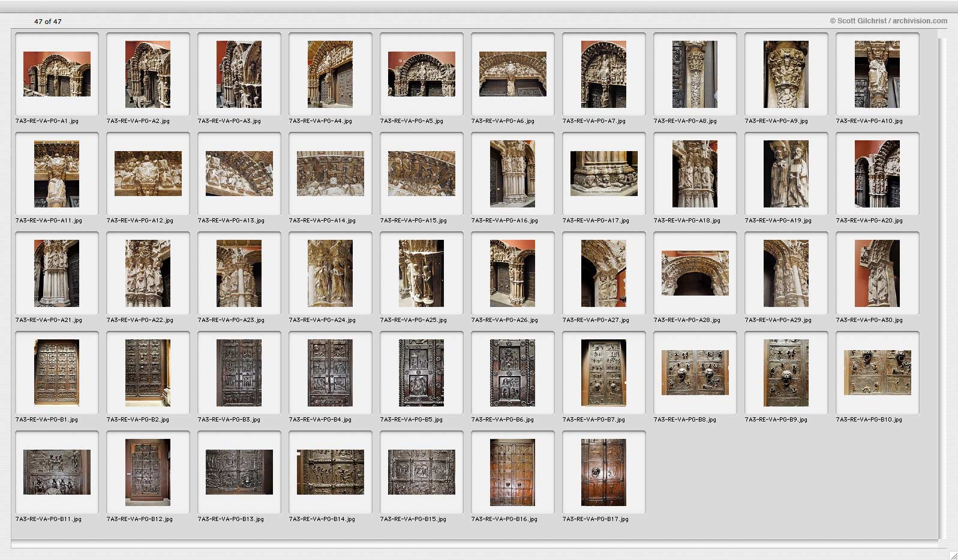Pick thumbnail 7A3-RE-VA-PG-A6.jpg
Image resolution: width=958 pixels, height=560 pixels.
click(x=513, y=74)
